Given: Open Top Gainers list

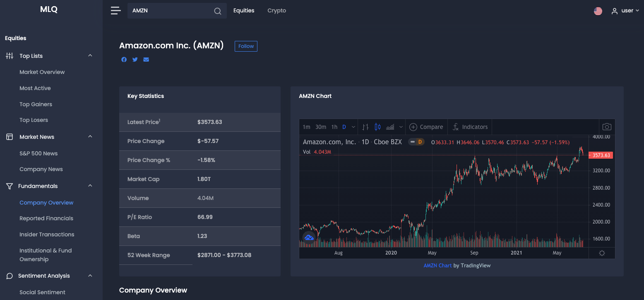Looking at the screenshot, I should [x=36, y=104].
